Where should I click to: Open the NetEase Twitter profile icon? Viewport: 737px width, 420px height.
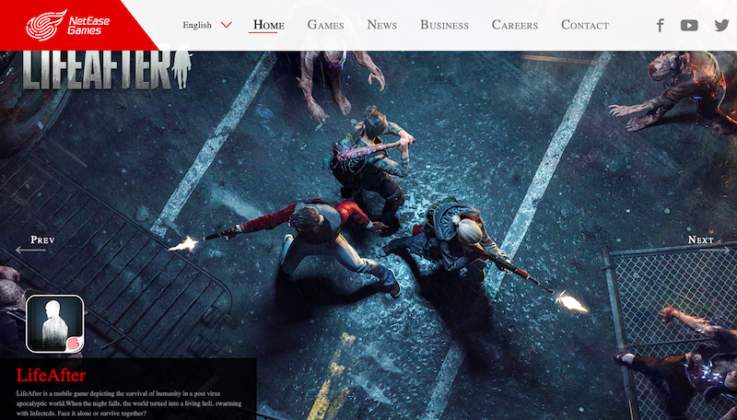[x=721, y=25]
